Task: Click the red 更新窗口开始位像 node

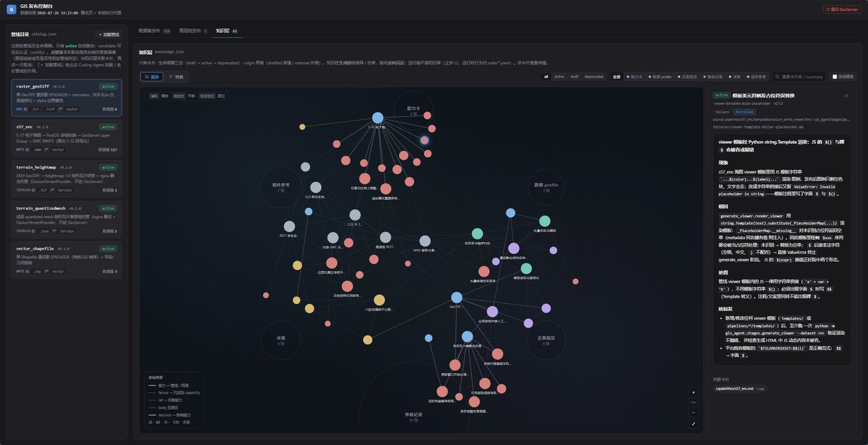Action: click(x=455, y=365)
